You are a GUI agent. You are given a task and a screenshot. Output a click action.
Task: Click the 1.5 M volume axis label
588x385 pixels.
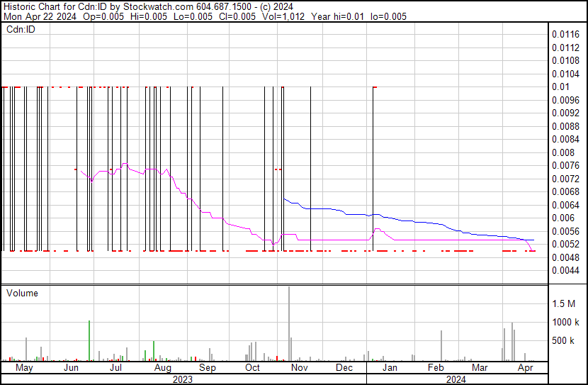click(x=565, y=303)
